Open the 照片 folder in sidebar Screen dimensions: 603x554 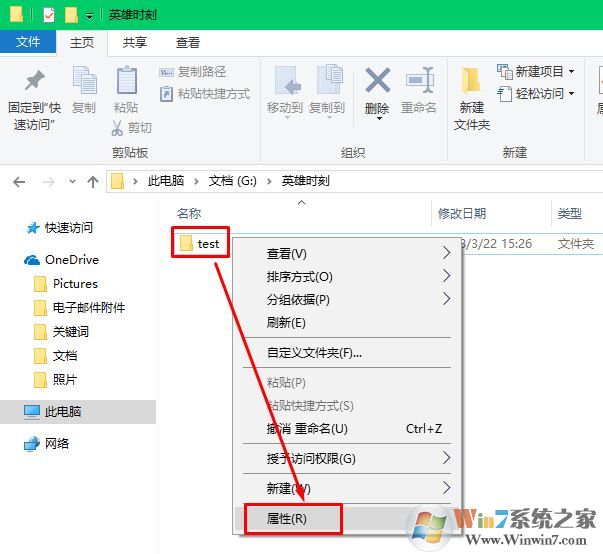coord(56,380)
